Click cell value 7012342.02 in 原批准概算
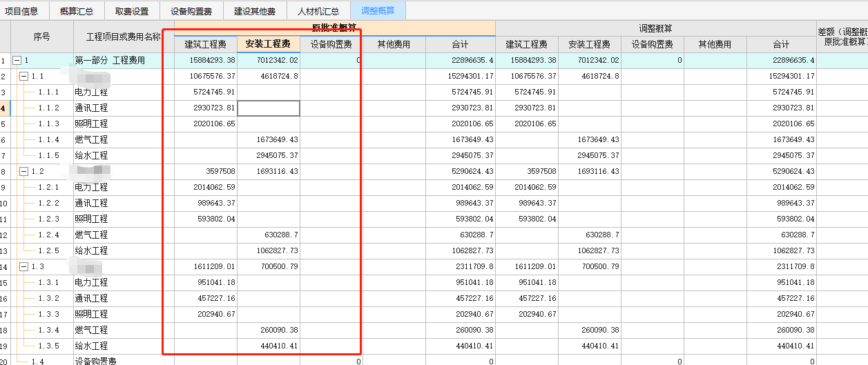The image size is (868, 365). tap(277, 61)
